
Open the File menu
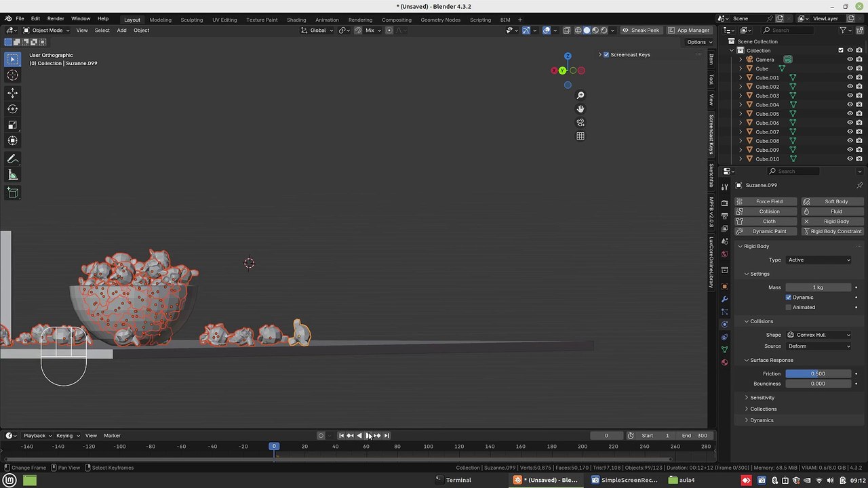20,19
